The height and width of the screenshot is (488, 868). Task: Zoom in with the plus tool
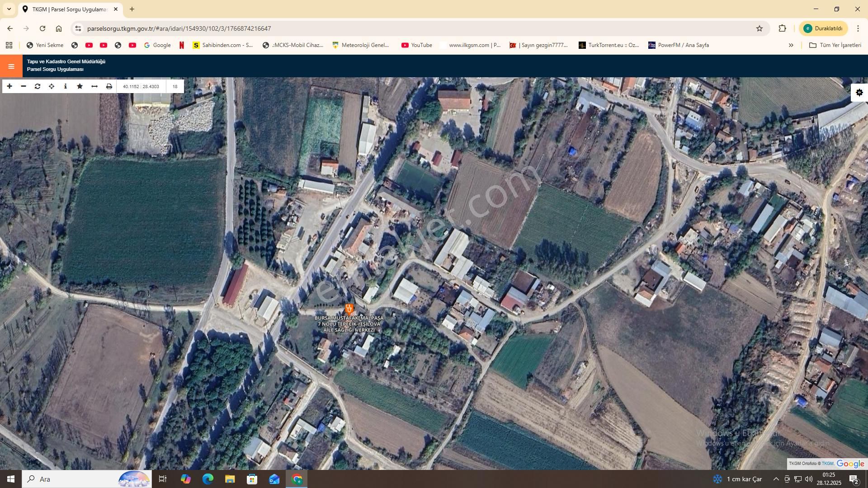pyautogui.click(x=9, y=86)
